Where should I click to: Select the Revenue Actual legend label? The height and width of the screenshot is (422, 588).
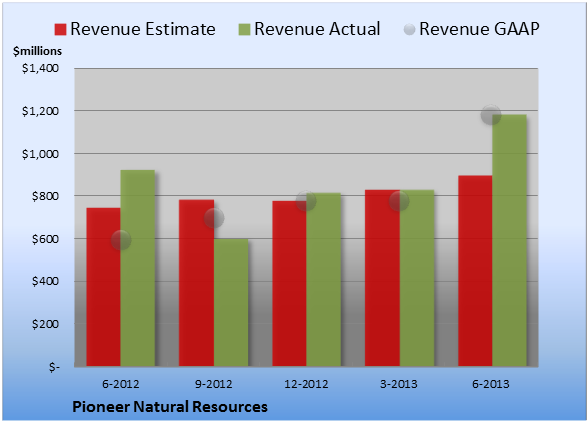tap(317, 29)
